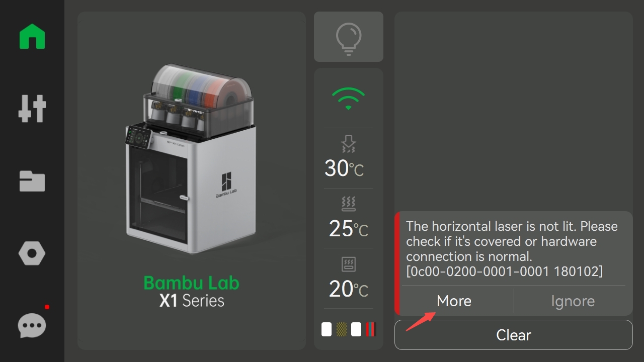Tap the 20°C chamber temperature value

(x=349, y=289)
